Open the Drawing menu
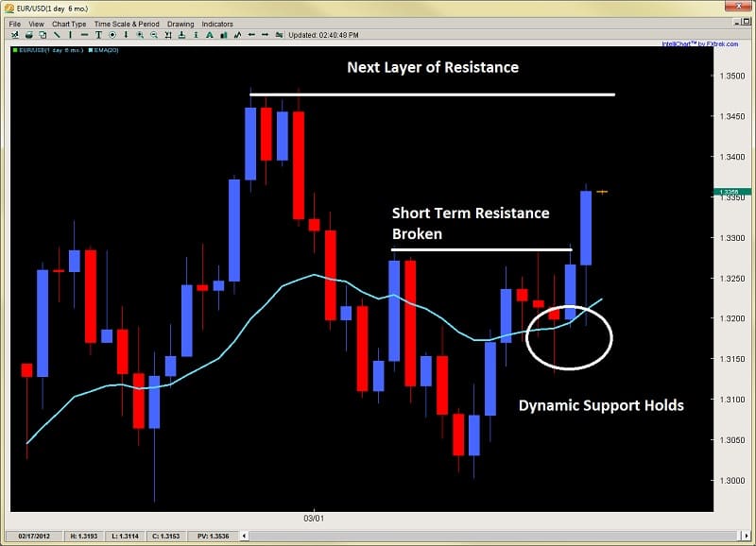Image resolution: width=756 pixels, height=546 pixels. pyautogui.click(x=180, y=25)
